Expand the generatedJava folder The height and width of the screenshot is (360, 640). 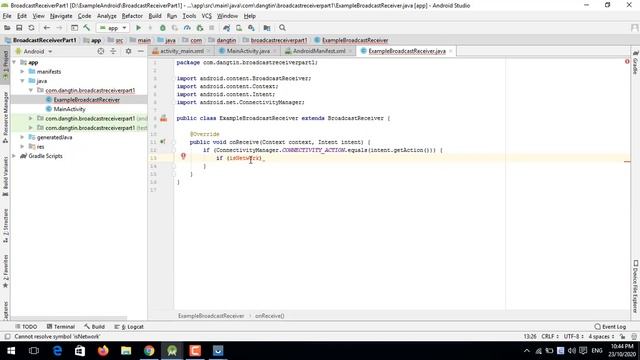(x=22, y=137)
